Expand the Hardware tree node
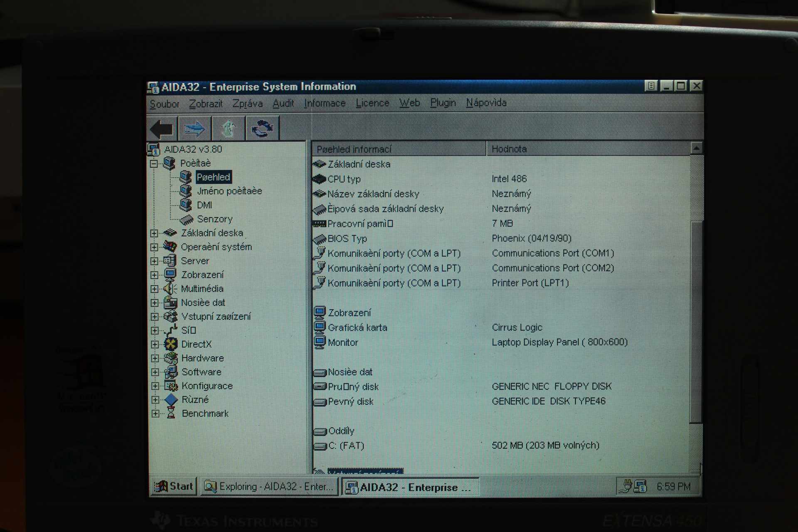The height and width of the screenshot is (532, 798). (155, 358)
